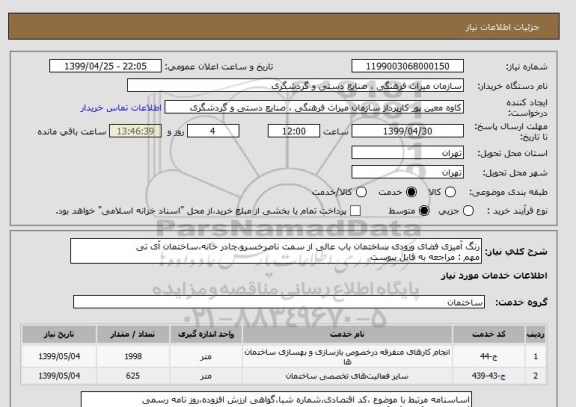Click service name سایر فعالیت‌های تخصصی ساختمان
Screen dimensions: 576x407
pyautogui.click(x=347, y=376)
